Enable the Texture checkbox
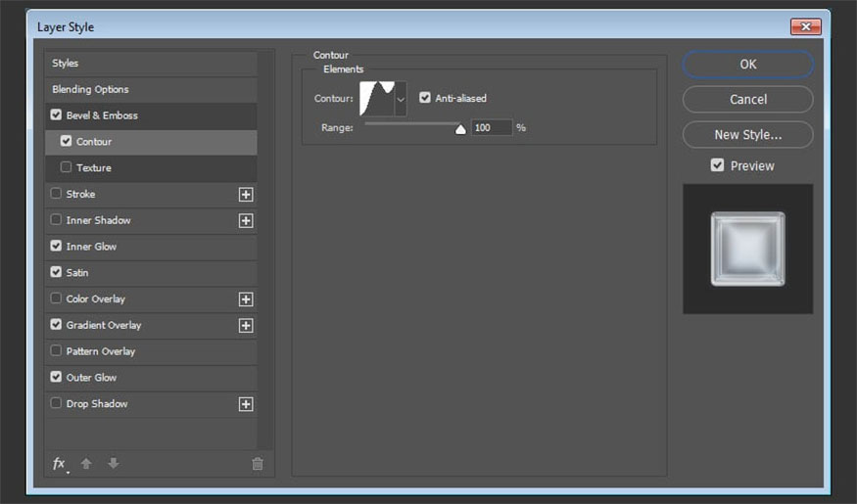This screenshot has width=857, height=504. pyautogui.click(x=67, y=167)
